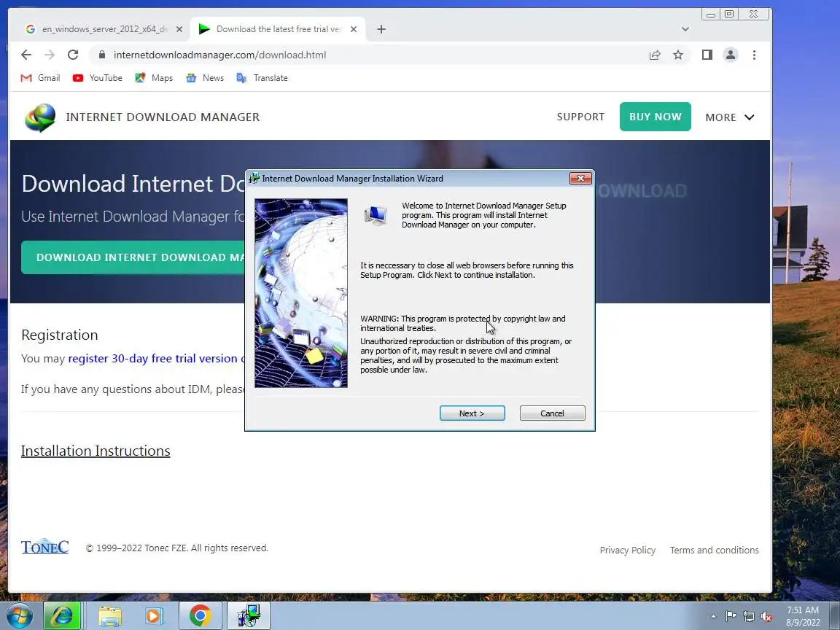Close the en_windows_server_2012 tab
Viewport: 840px width, 630px height.
(179, 29)
